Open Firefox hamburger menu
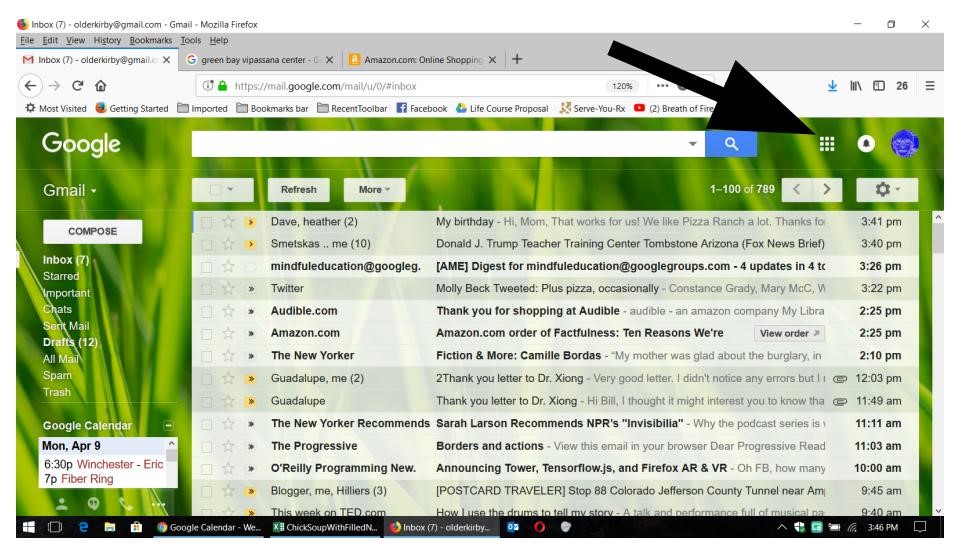 (930, 86)
